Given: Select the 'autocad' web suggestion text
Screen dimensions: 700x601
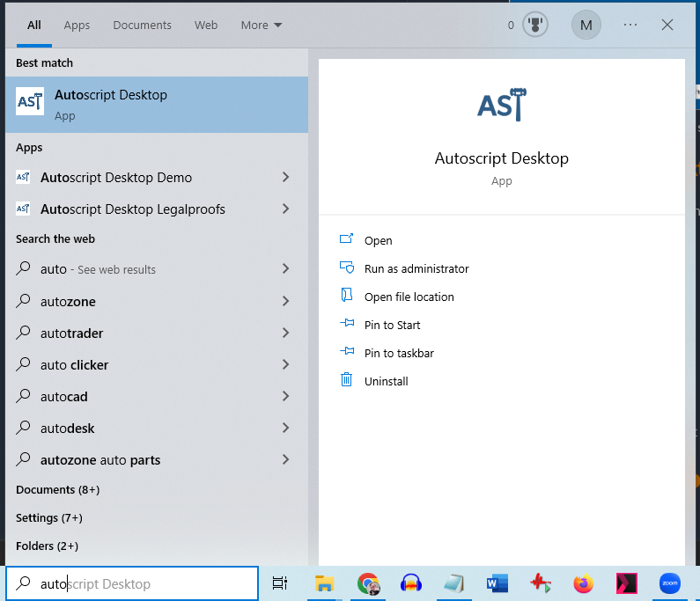Looking at the screenshot, I should point(64,397).
